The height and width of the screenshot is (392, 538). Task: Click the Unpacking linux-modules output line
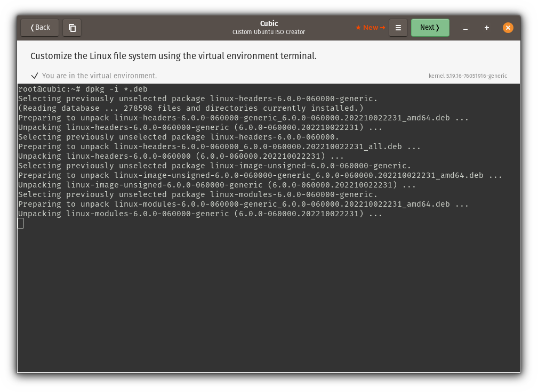pos(200,214)
